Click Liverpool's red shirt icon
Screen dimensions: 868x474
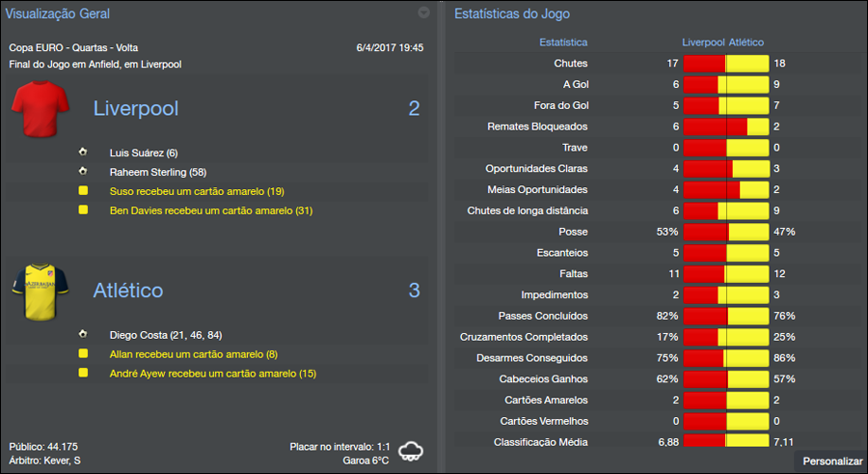[41, 110]
